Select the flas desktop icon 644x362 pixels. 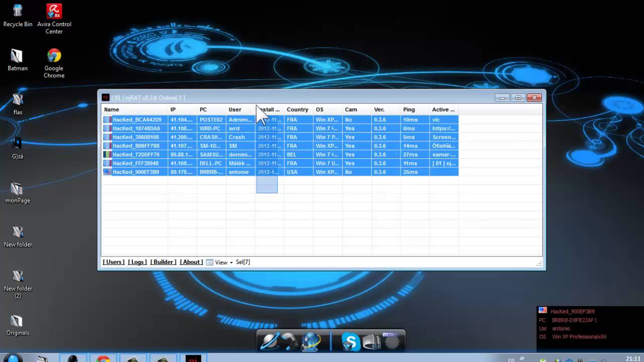tap(18, 104)
